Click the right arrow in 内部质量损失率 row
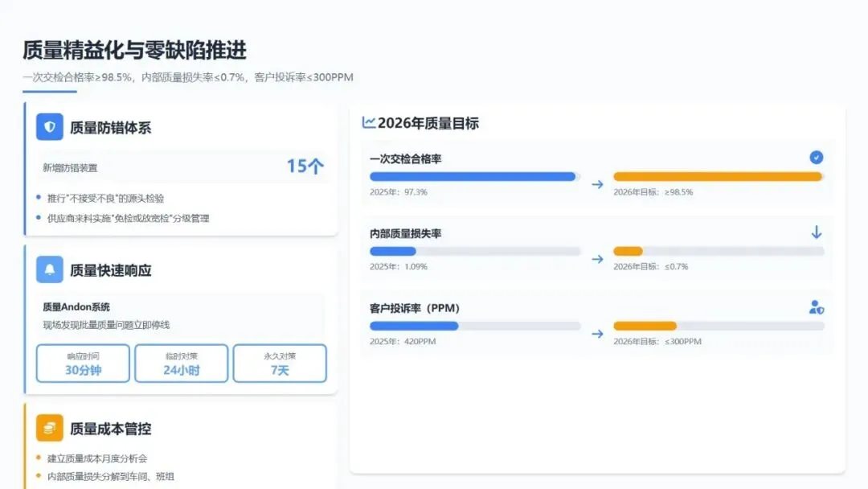The width and height of the screenshot is (868, 489). pos(597,259)
